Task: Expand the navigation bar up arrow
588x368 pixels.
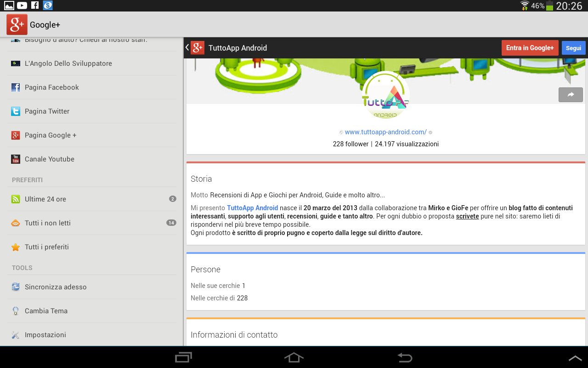Action: coord(575,358)
